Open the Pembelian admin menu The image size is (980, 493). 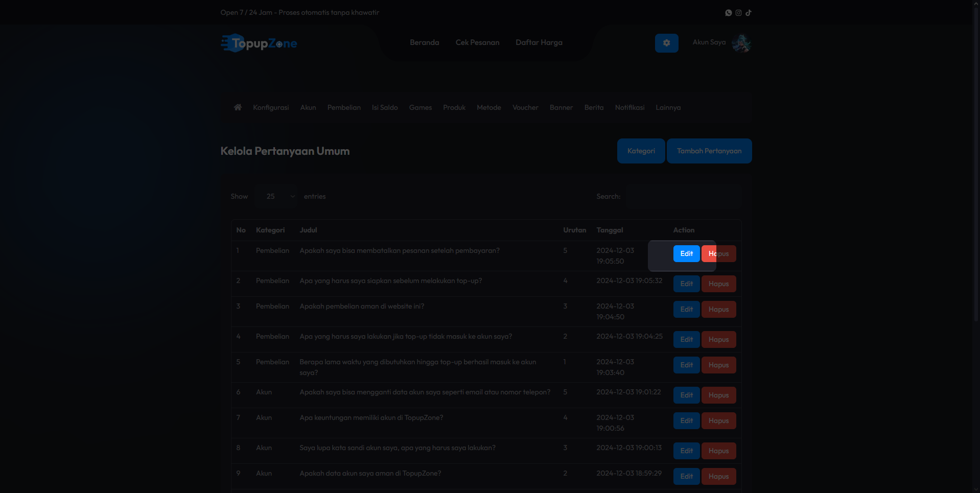tap(344, 107)
